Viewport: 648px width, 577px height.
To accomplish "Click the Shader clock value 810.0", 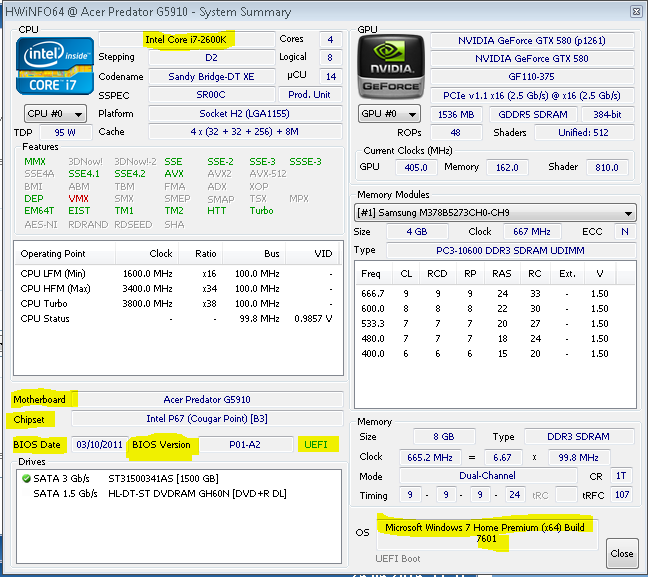I will point(607,167).
